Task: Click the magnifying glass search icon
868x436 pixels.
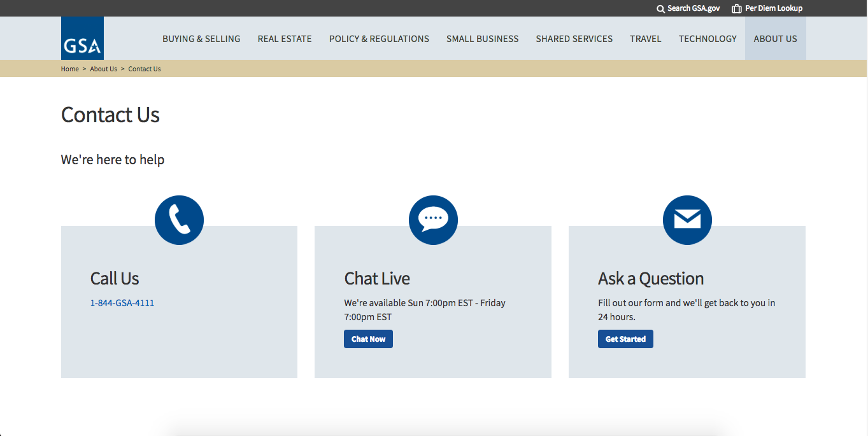Action: tap(660, 9)
